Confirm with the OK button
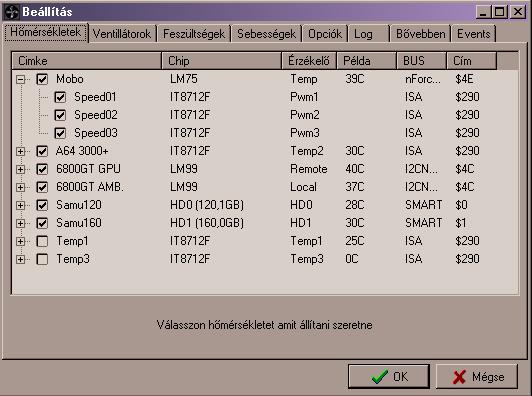532x396 pixels. [x=389, y=377]
